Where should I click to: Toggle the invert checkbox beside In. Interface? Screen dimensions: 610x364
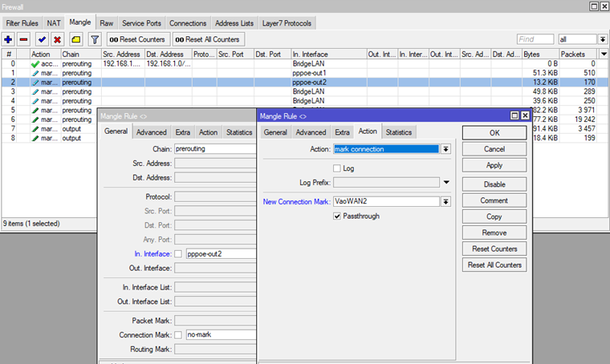(x=178, y=253)
